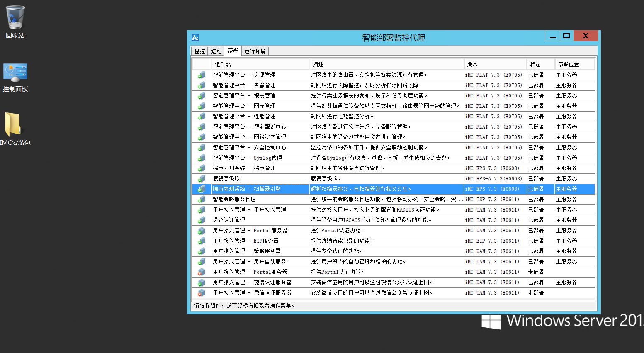Click description 提供设备用户TACACS+认证和分权管理设备的功能。
This screenshot has height=353, width=644.
point(371,220)
